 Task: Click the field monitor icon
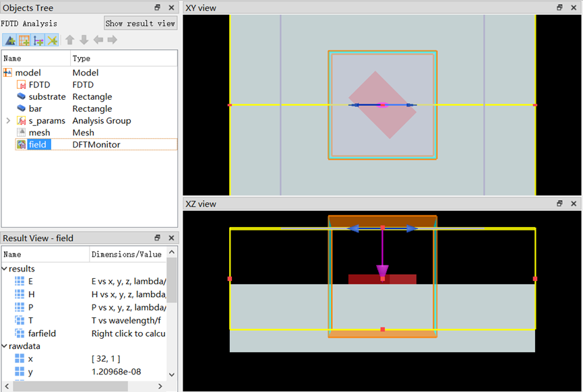[x=21, y=145]
